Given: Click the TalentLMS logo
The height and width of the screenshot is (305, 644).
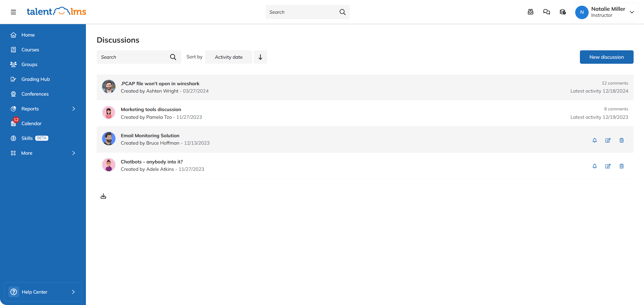Looking at the screenshot, I should coord(56,12).
